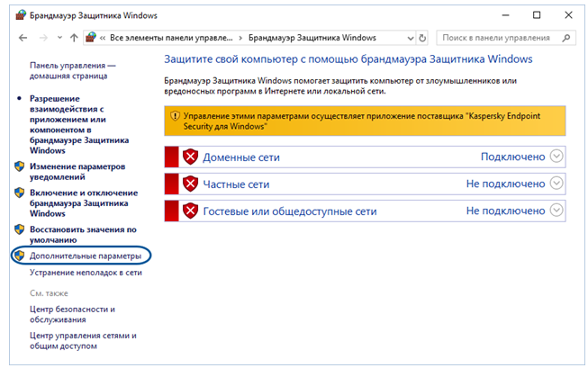Click the refresh button in the address bar
Viewport: 588px width, 368px height.
coord(421,38)
